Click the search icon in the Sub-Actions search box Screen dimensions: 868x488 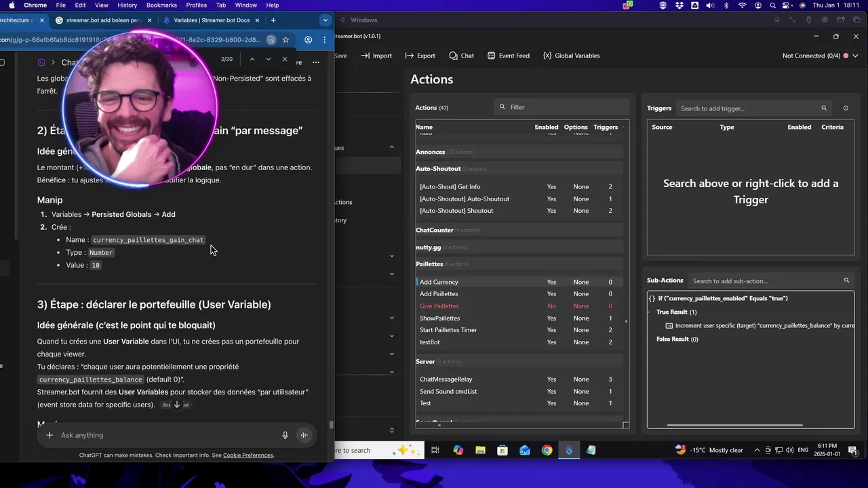tap(846, 281)
